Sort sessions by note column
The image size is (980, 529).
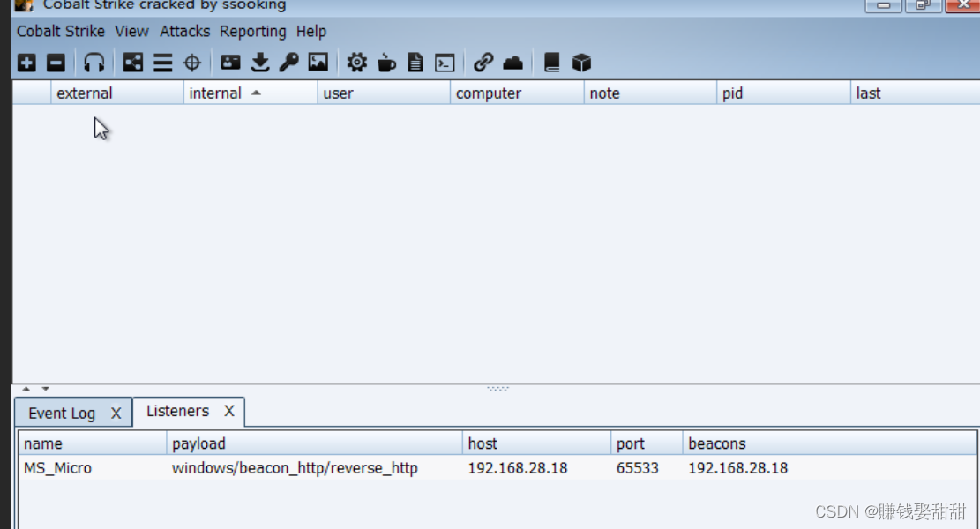coord(651,93)
